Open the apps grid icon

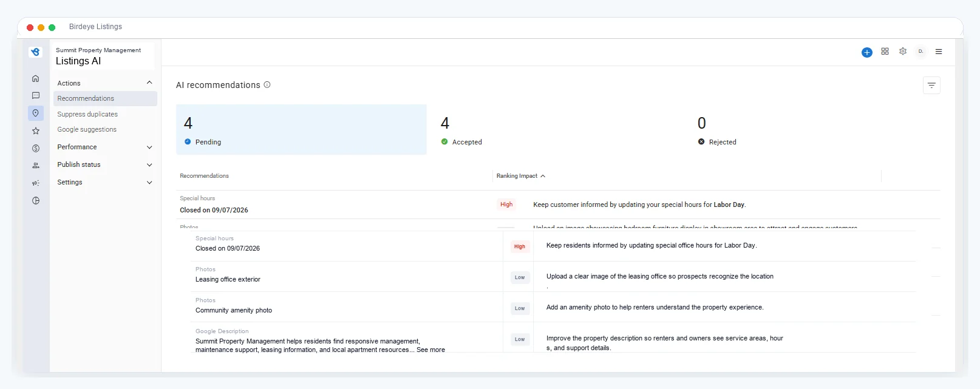click(885, 52)
